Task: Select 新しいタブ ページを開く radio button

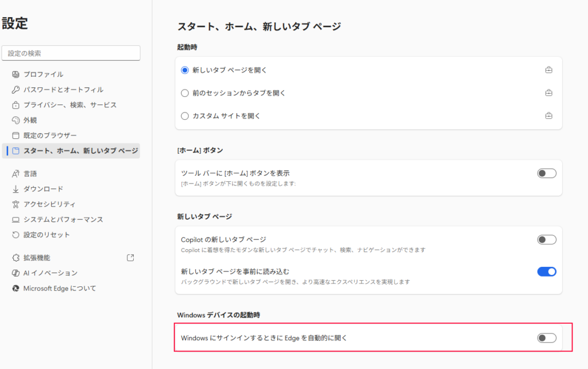Action: tap(184, 70)
